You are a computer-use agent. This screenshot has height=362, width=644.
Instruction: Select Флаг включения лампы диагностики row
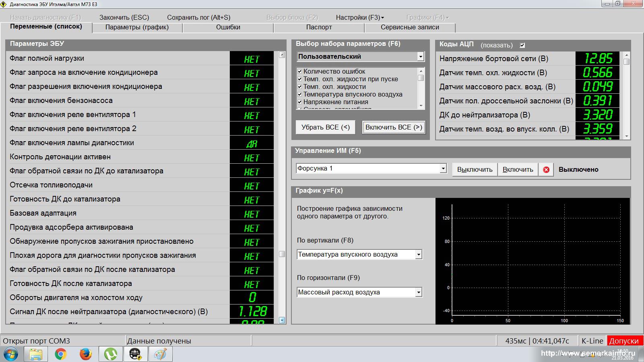point(140,143)
